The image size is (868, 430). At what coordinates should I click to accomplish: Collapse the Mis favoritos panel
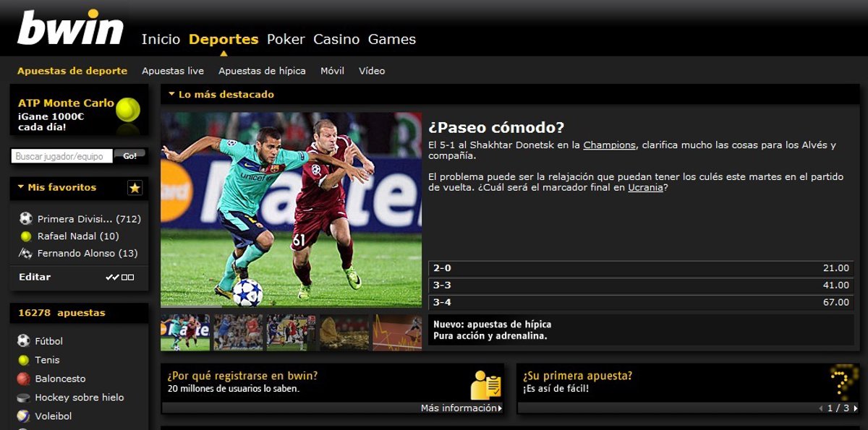pyautogui.click(x=21, y=187)
